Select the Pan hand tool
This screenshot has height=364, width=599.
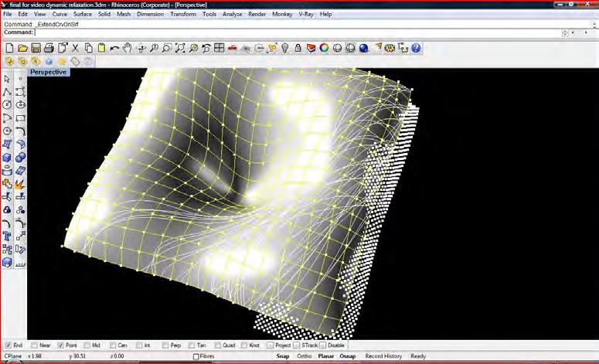point(127,48)
